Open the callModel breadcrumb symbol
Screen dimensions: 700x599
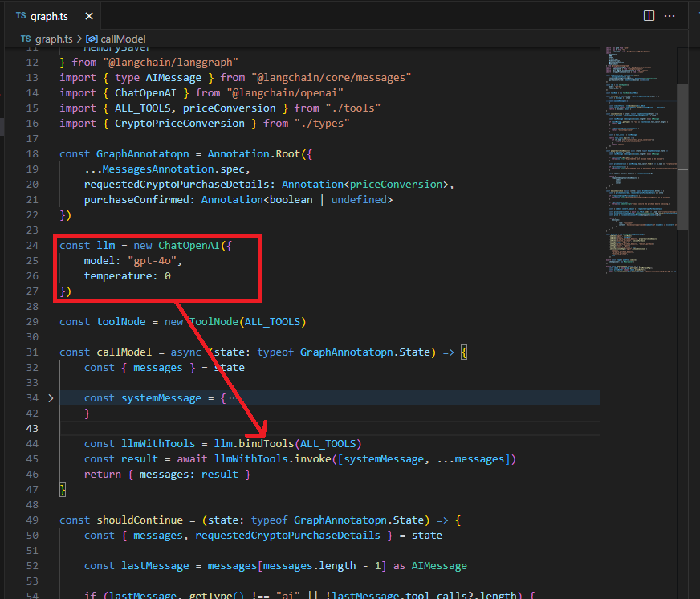(123, 39)
